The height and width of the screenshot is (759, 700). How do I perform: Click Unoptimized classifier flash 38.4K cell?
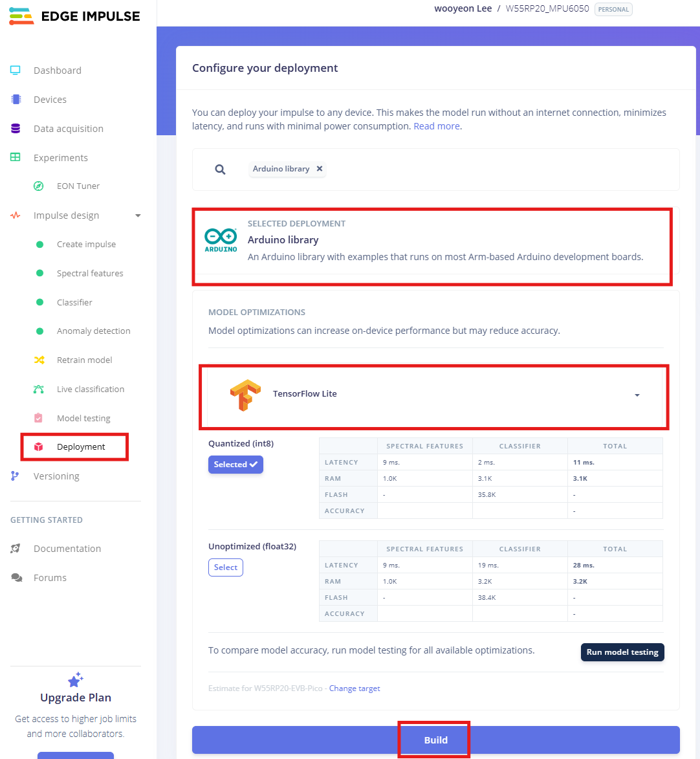click(x=520, y=597)
